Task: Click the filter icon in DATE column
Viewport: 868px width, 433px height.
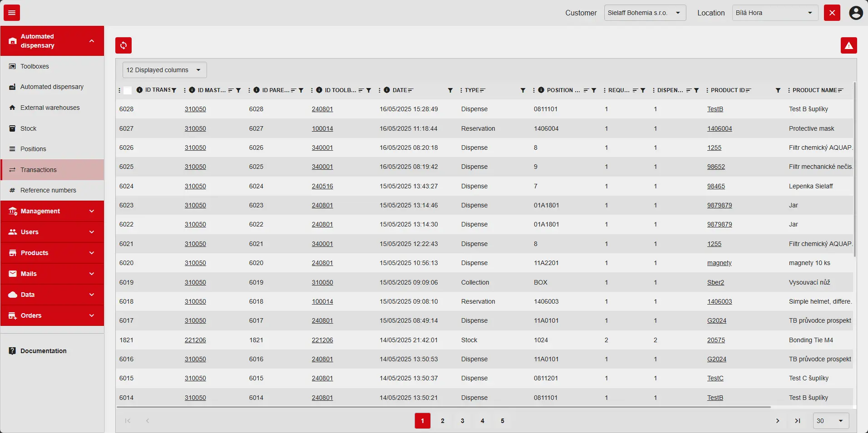Action: 450,90
